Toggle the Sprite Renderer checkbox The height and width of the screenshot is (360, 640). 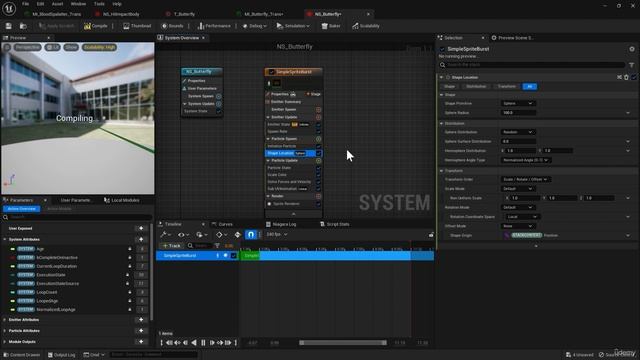pyautogui.click(x=318, y=204)
